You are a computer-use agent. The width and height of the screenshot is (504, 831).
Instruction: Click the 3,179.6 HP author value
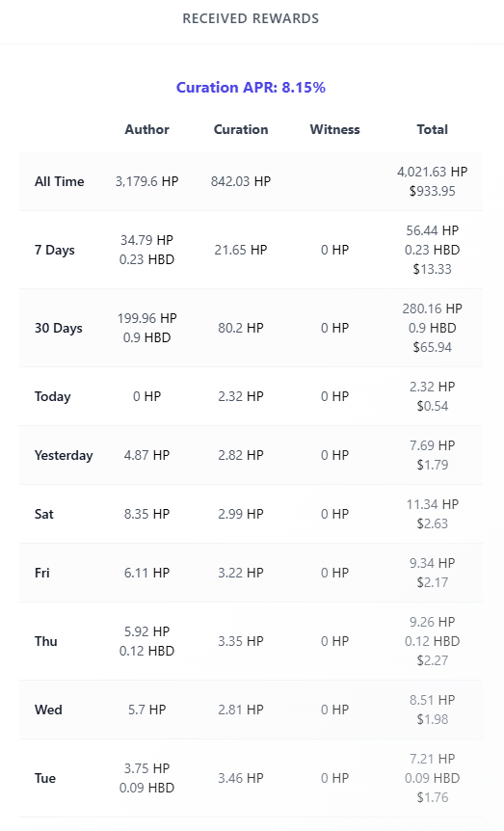point(146,181)
